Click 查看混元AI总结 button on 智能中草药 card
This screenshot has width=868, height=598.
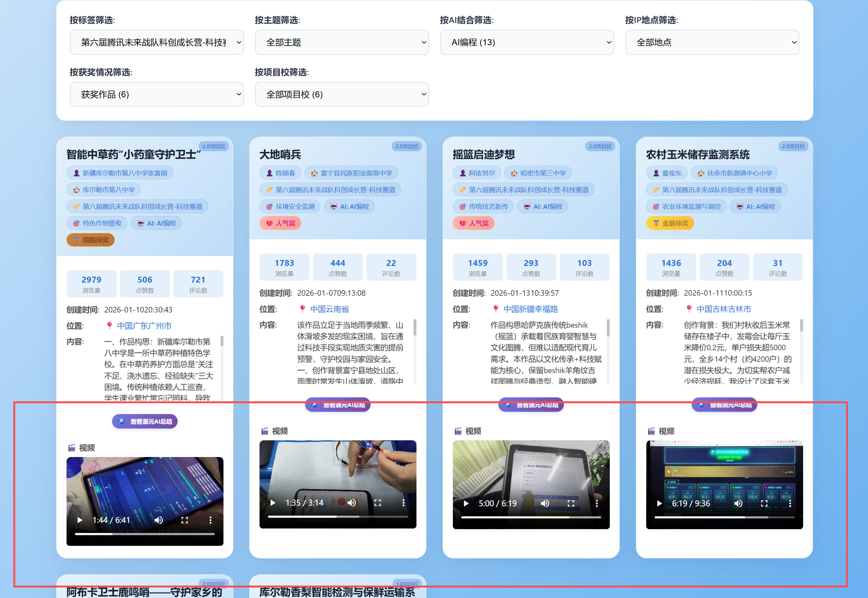tap(145, 422)
